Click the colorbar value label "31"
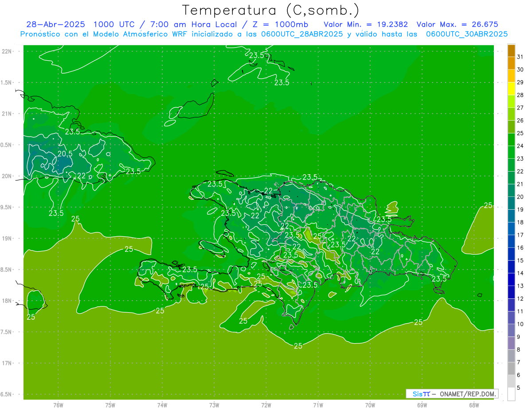 pos(520,57)
